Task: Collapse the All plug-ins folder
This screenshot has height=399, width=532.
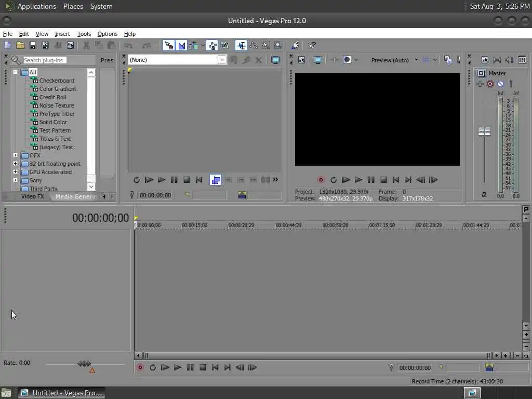Action: click(x=15, y=72)
